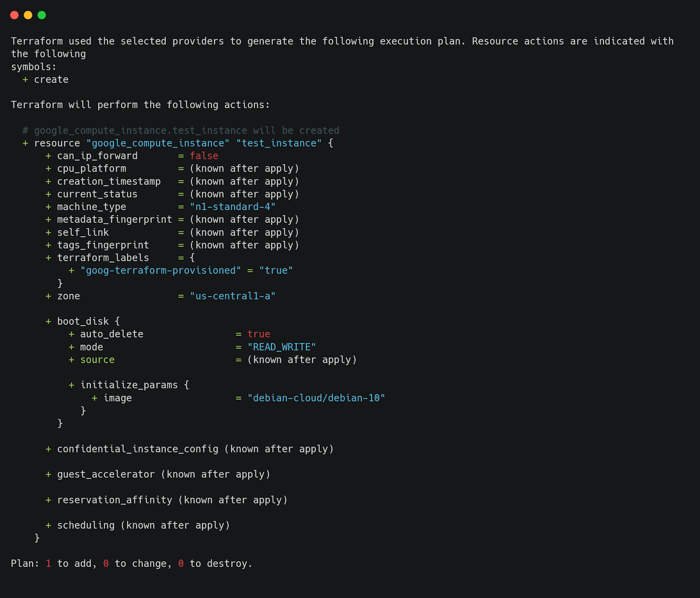The height and width of the screenshot is (598, 700).
Task: Click the "image" attribute name
Action: point(118,398)
